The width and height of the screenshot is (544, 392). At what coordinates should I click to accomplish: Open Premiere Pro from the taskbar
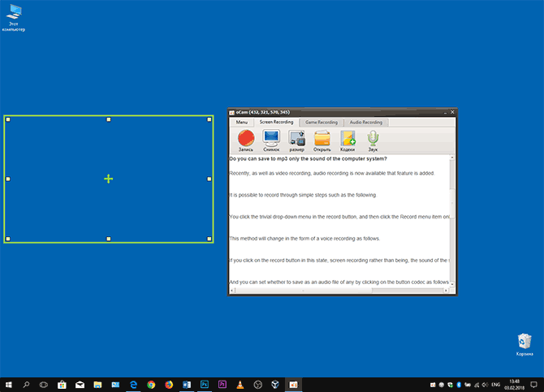[x=222, y=385]
